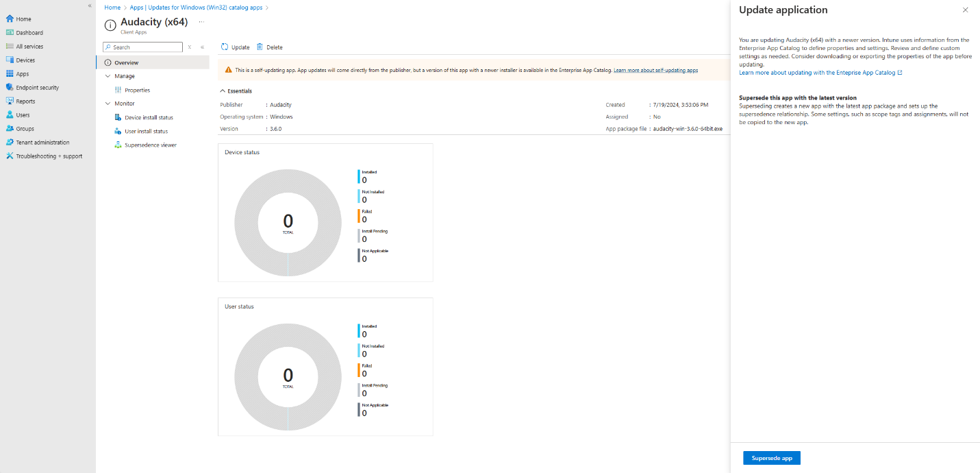Open User install status page
This screenshot has width=980, height=473.
pyautogui.click(x=146, y=131)
